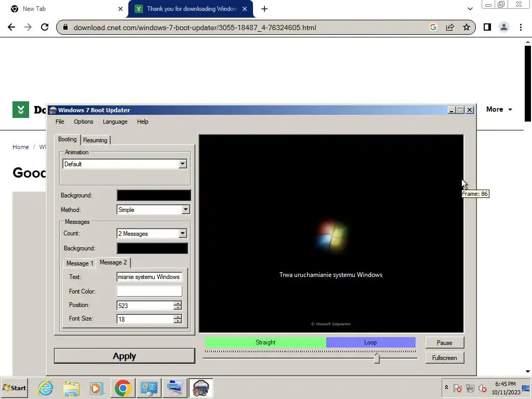The image size is (532, 399).
Task: Open the File menu in Boot Updater
Action: coord(60,122)
